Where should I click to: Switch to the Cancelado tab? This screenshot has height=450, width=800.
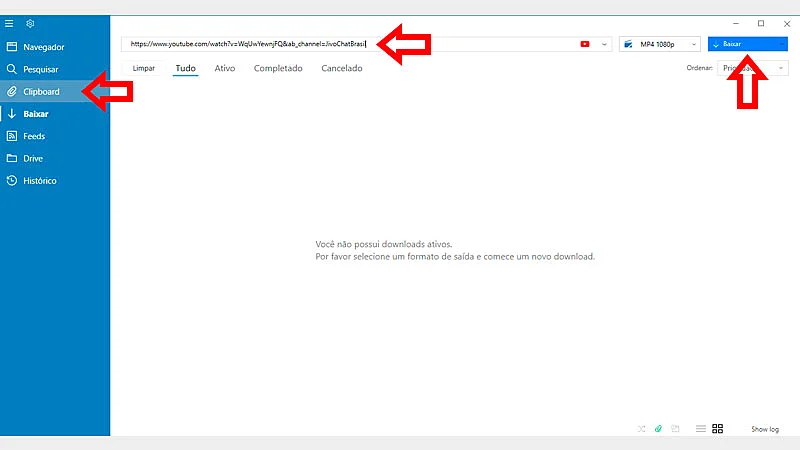tap(342, 68)
